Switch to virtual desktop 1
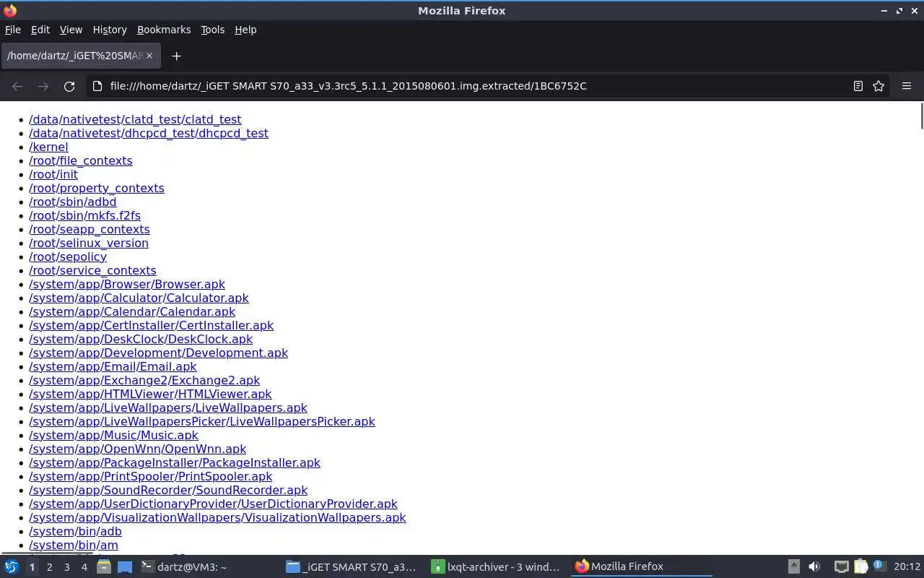 pyautogui.click(x=32, y=567)
